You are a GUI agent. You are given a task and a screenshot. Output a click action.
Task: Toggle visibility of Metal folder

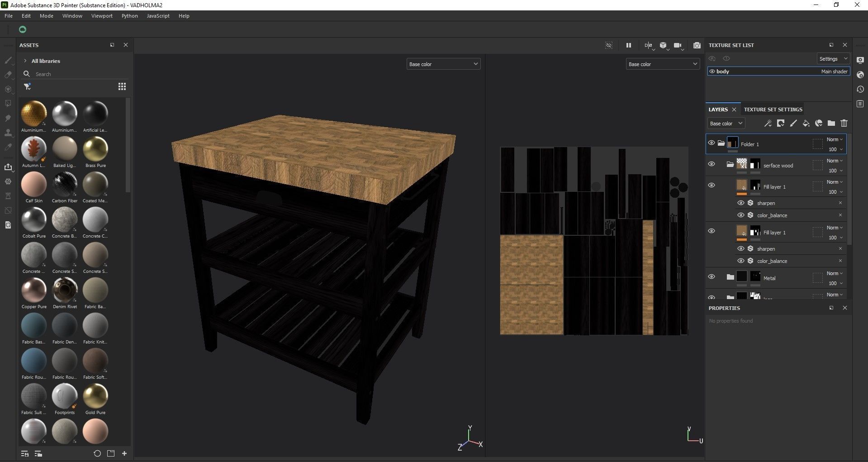[x=711, y=276]
